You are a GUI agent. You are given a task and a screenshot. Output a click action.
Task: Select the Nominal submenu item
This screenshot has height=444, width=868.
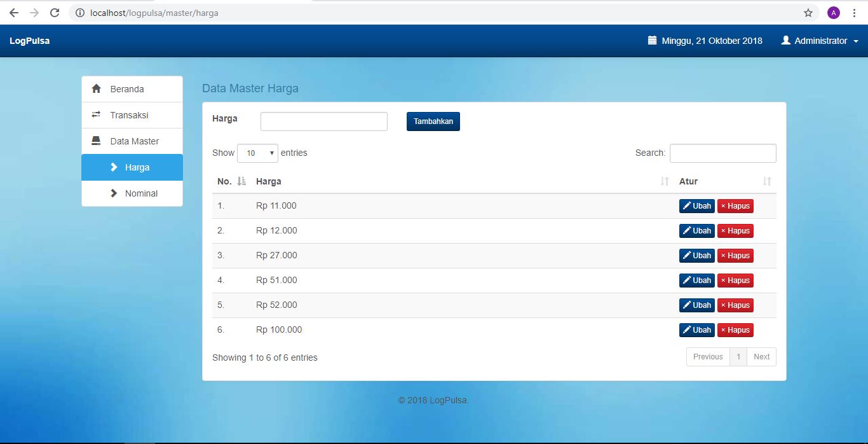[x=140, y=193]
